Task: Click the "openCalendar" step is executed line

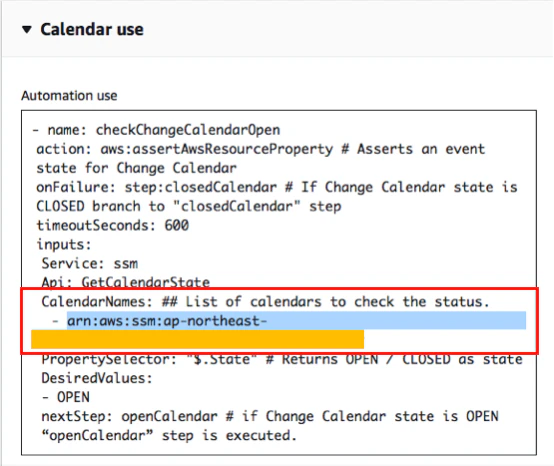Action: tap(169, 435)
